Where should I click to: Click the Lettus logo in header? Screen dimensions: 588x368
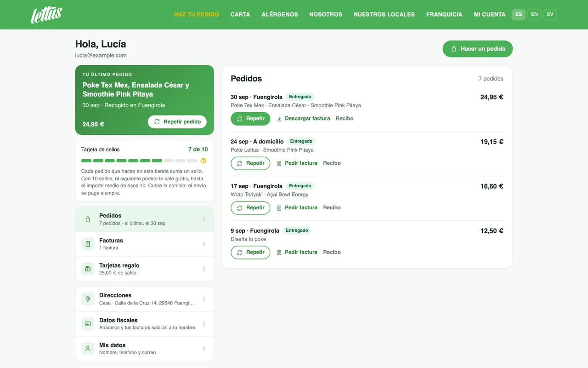pos(46,15)
